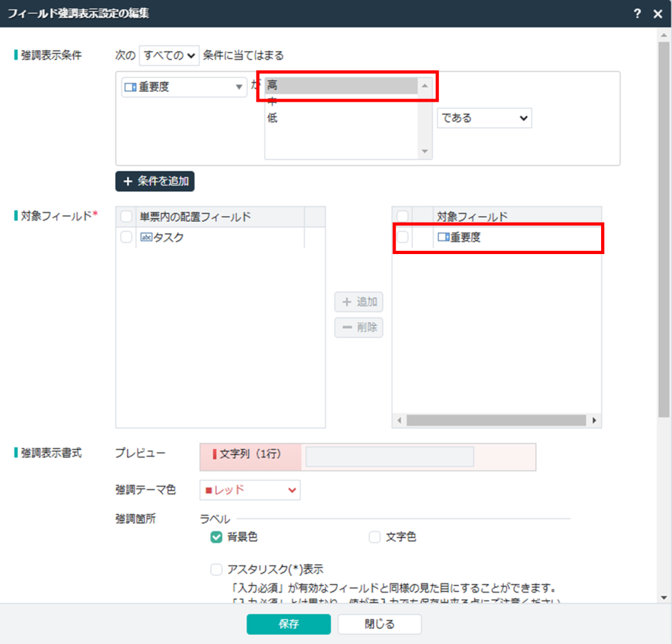This screenshot has width=672, height=644.
Task: Enable the 文字色 checkbox
Action: (375, 538)
